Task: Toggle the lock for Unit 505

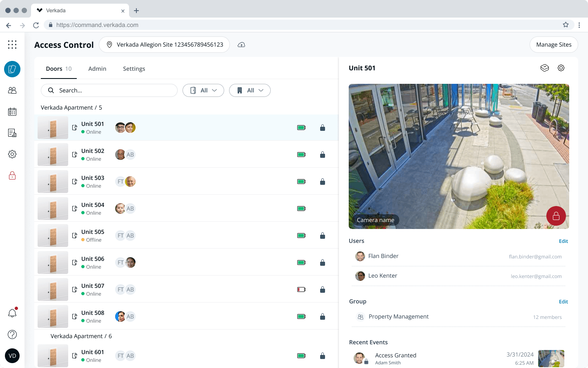Action: (323, 236)
